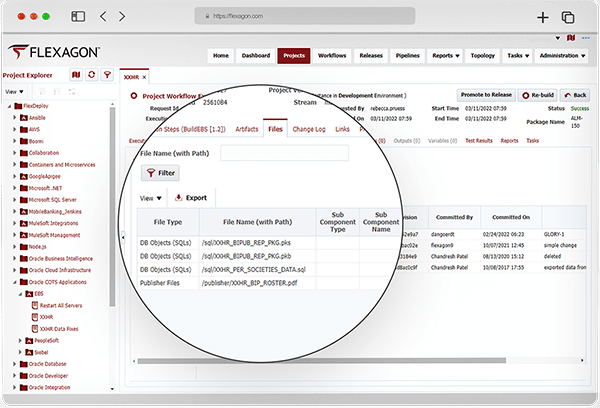Select the Boomi folder
The image size is (600, 408).
click(36, 141)
